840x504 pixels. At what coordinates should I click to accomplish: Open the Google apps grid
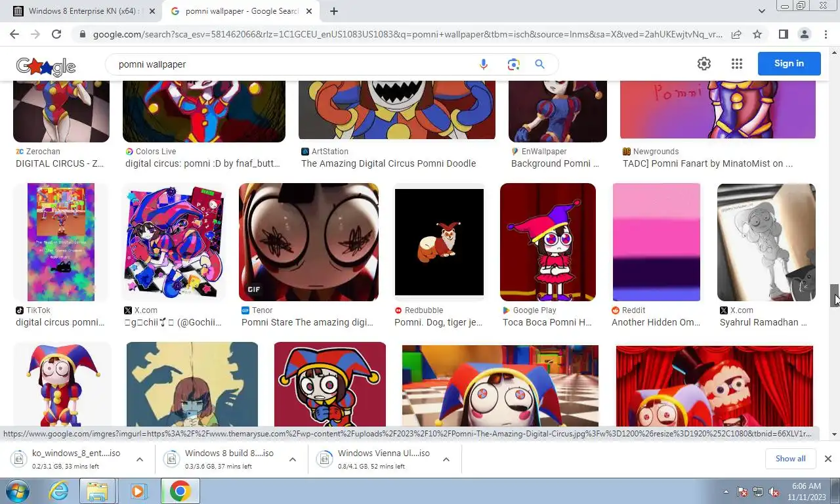click(x=737, y=64)
